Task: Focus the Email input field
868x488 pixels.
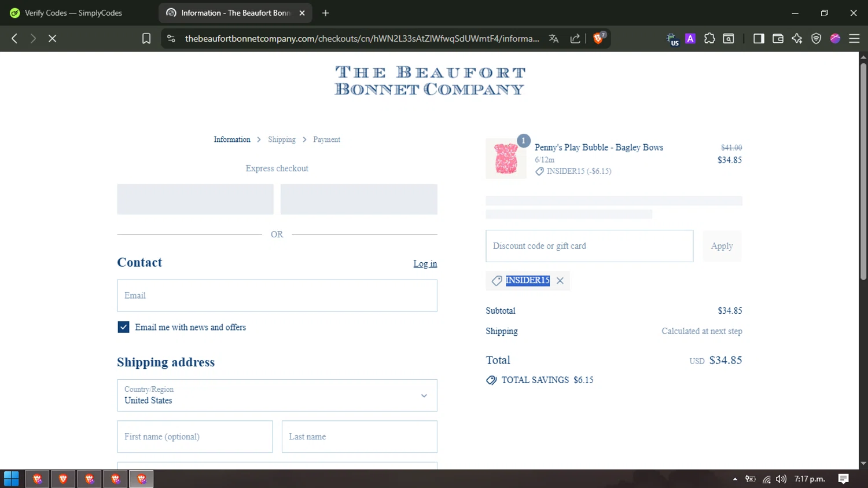Action: click(277, 296)
